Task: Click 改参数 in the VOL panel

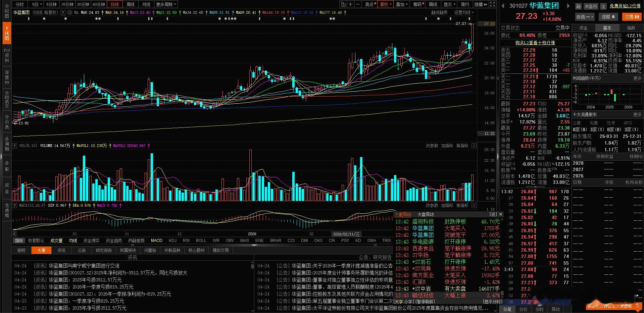Action: pyautogui.click(x=432, y=146)
